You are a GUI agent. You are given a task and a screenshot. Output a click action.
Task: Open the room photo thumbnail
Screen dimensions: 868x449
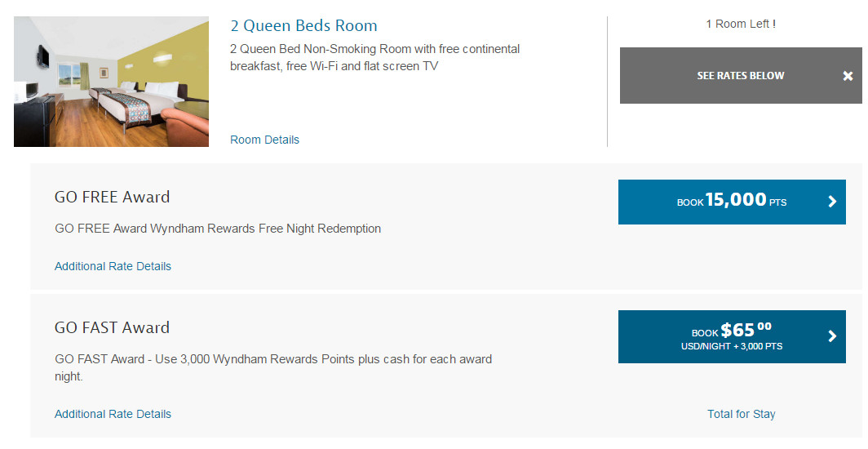(x=111, y=82)
